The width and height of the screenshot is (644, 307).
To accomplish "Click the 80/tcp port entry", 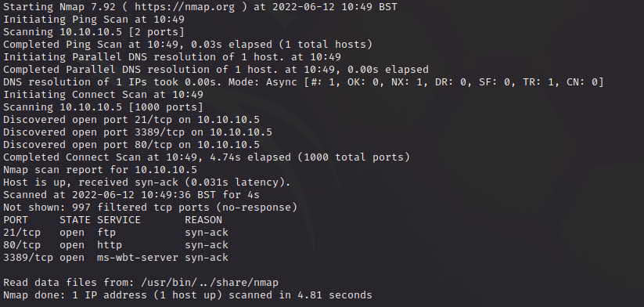I will point(22,245).
